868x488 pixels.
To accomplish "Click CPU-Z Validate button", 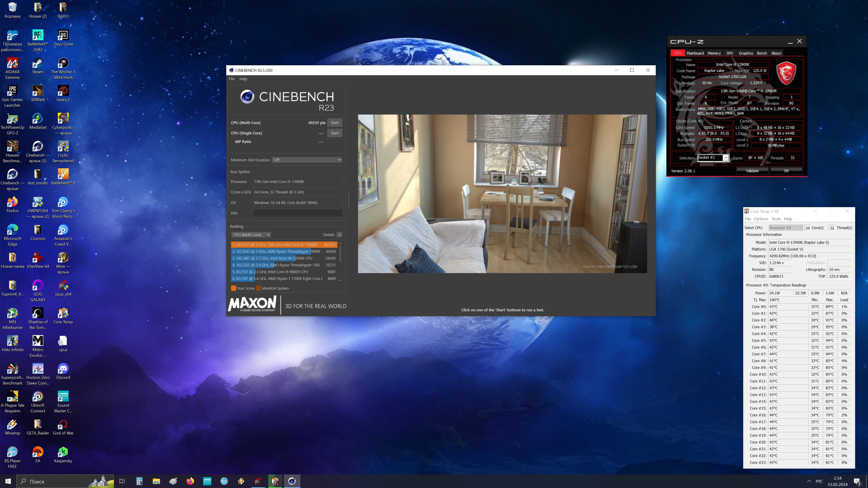I will (x=752, y=171).
